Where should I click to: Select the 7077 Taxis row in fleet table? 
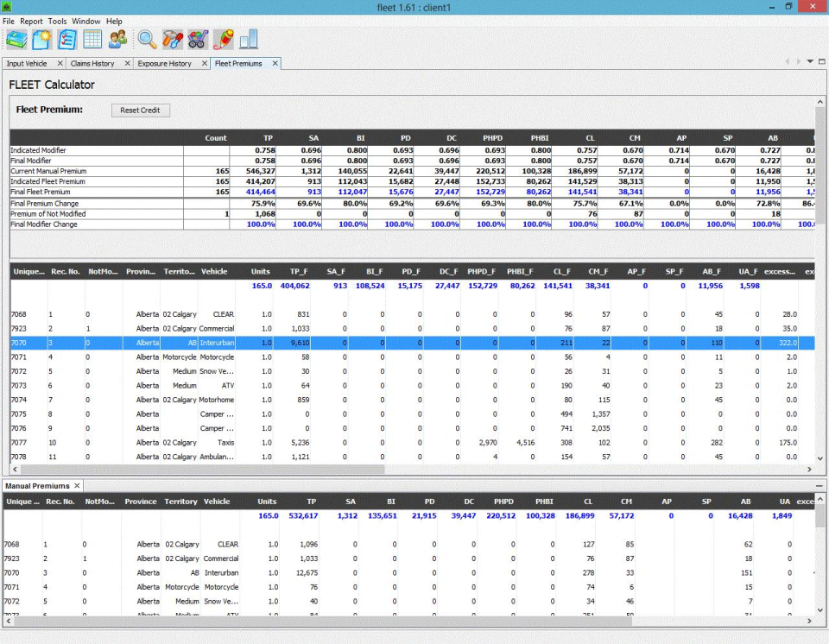coord(412,443)
